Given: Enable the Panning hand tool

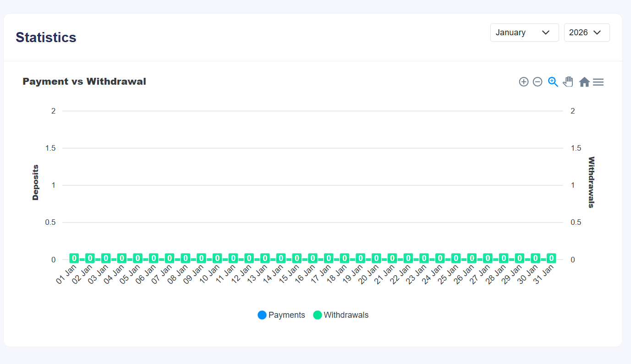Looking at the screenshot, I should (568, 82).
